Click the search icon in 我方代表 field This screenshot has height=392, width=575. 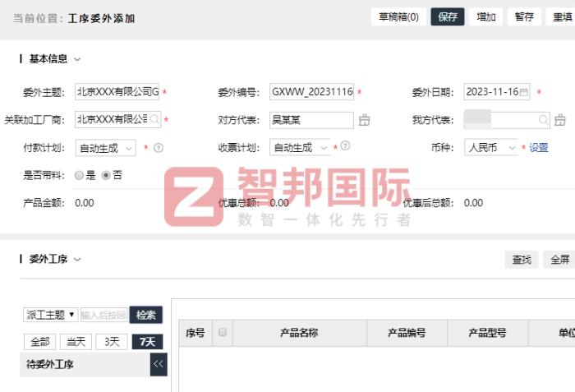click(543, 120)
